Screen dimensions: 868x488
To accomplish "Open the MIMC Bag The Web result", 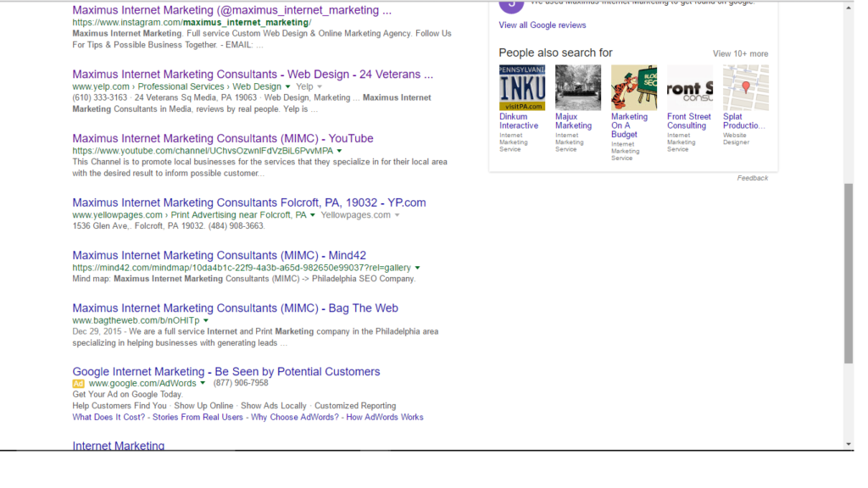I will [236, 308].
